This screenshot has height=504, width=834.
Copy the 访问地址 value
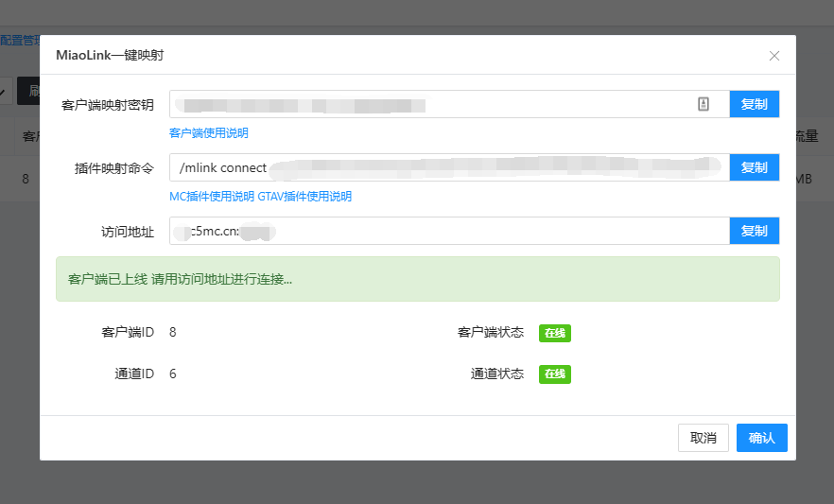point(755,231)
